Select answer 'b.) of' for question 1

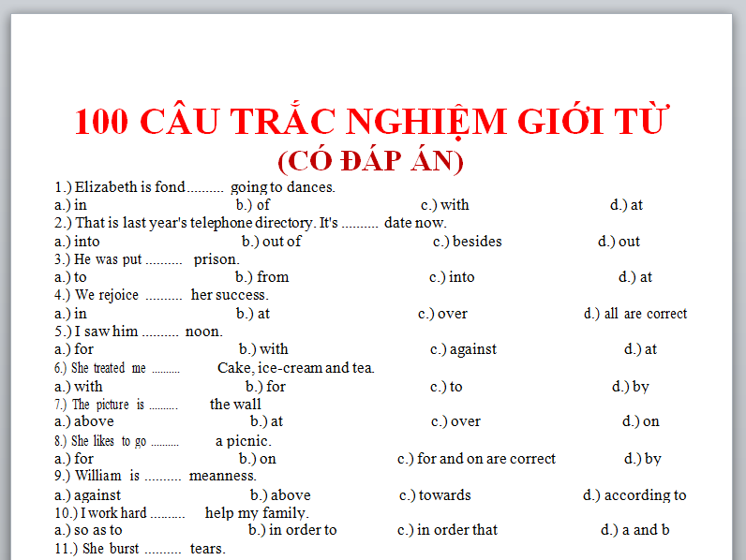tap(253, 205)
